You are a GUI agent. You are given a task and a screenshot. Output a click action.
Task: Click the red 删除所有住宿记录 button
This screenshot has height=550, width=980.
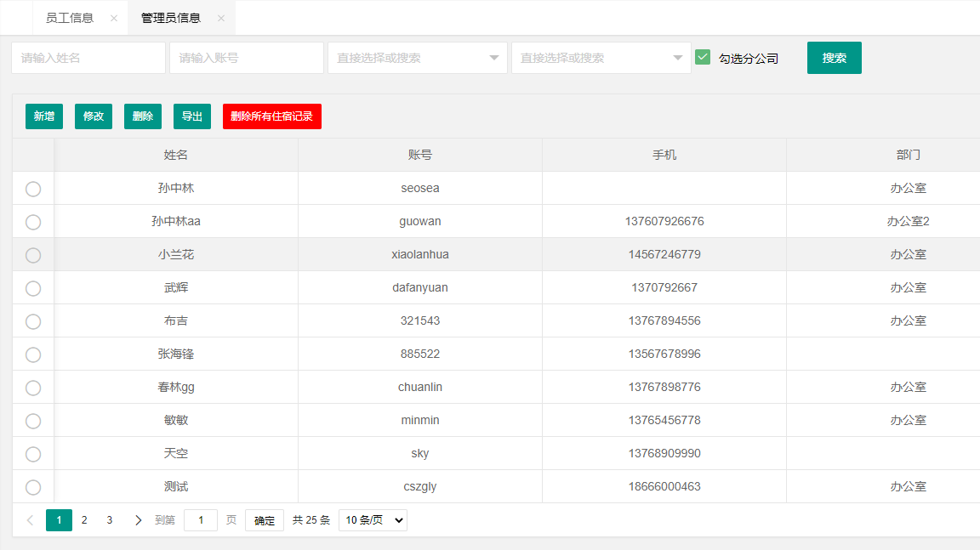(x=271, y=116)
